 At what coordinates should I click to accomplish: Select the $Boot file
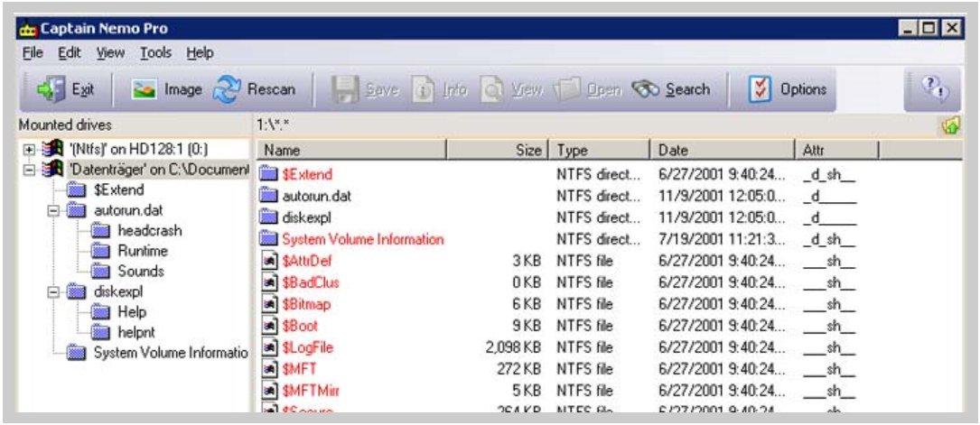click(300, 327)
